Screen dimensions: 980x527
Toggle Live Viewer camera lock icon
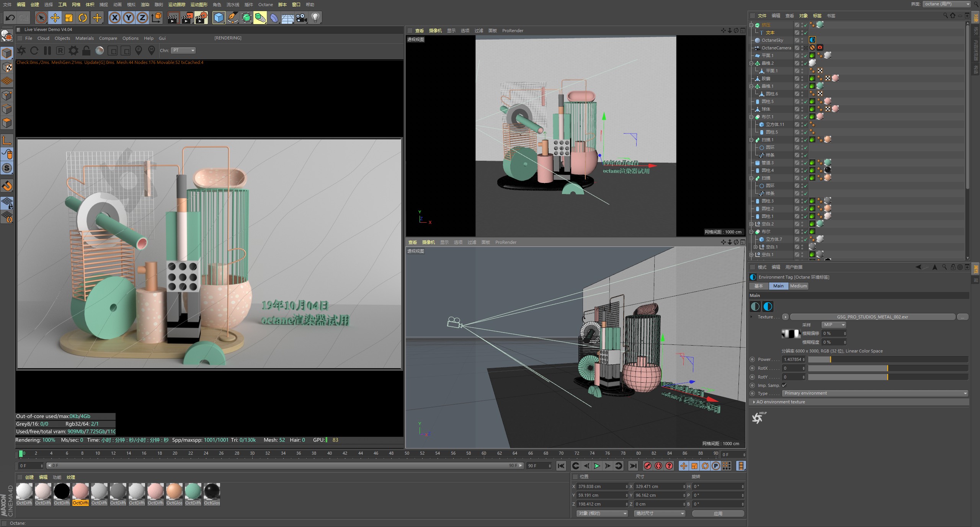click(87, 51)
